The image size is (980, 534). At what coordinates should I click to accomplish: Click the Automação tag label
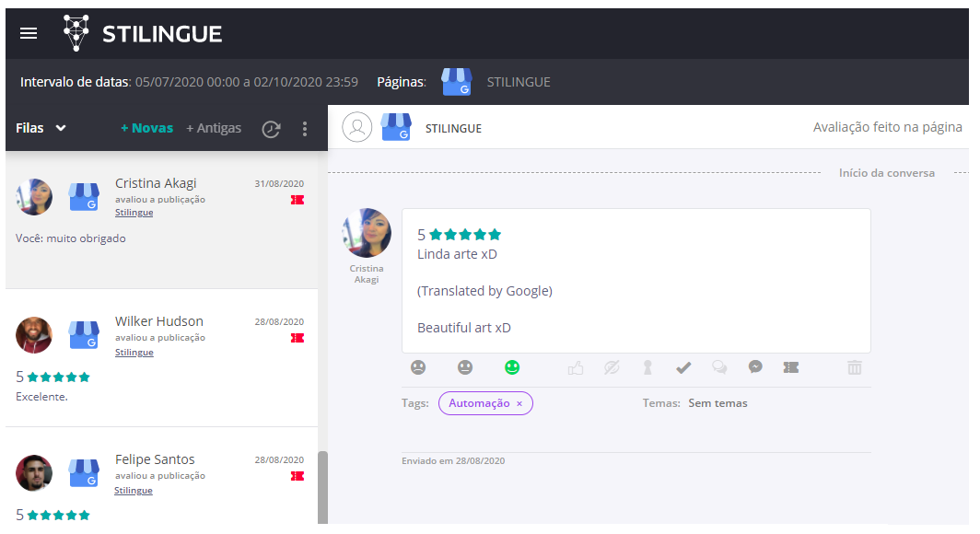click(x=479, y=403)
